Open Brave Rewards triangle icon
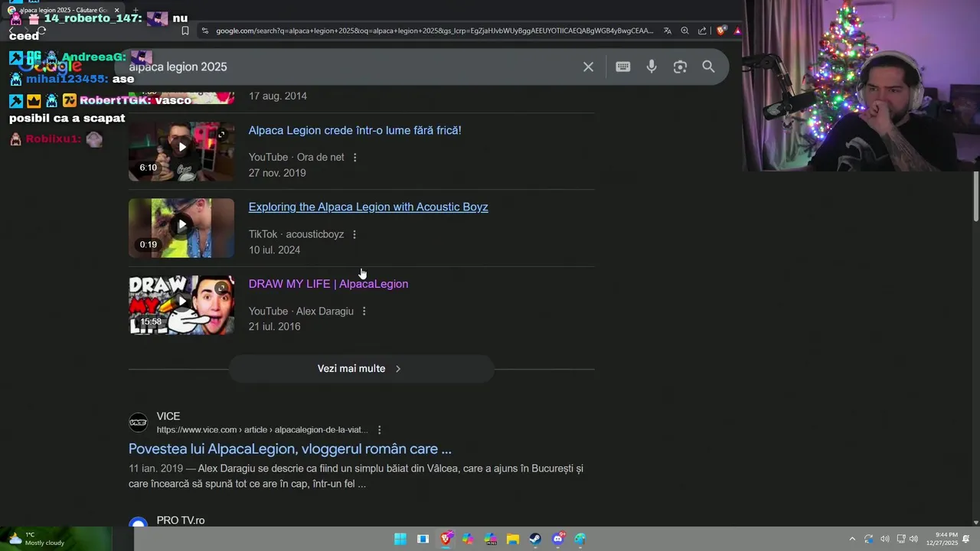980x551 pixels. tap(737, 31)
